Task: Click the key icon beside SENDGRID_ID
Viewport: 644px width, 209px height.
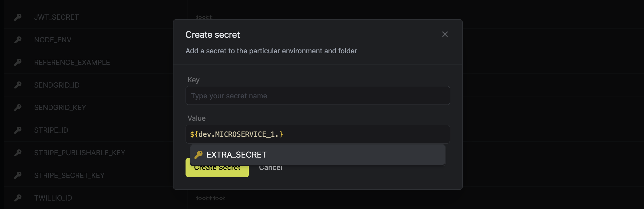Action: coord(18,85)
